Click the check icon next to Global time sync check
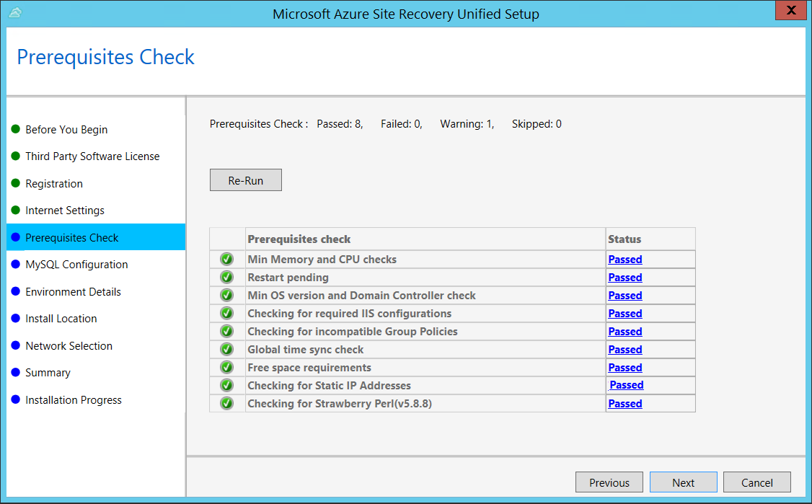This screenshot has width=812, height=504. 226,349
